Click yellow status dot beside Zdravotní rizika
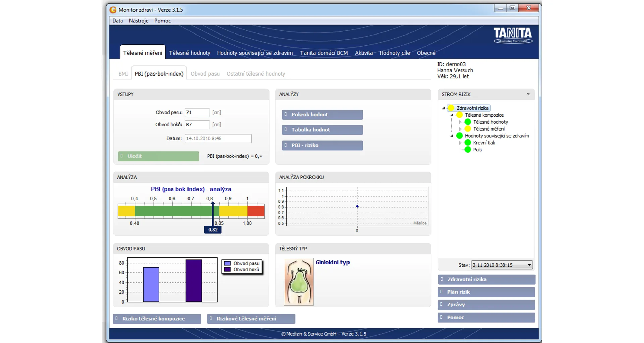 click(451, 108)
